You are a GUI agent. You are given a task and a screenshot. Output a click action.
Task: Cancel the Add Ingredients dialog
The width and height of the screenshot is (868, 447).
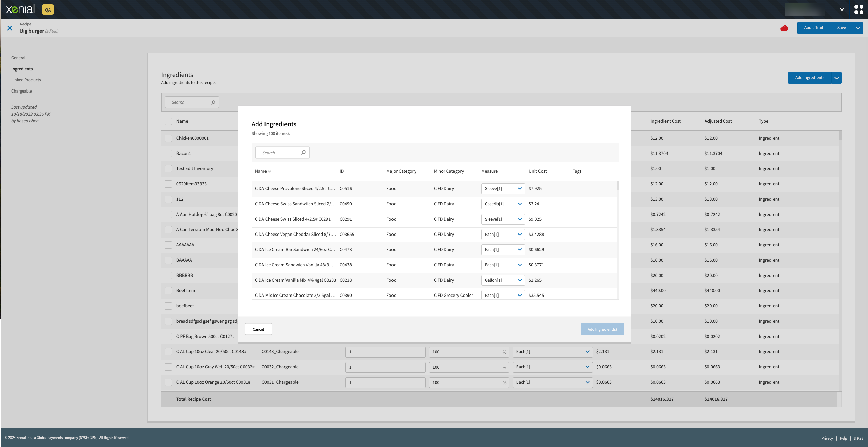(258, 329)
